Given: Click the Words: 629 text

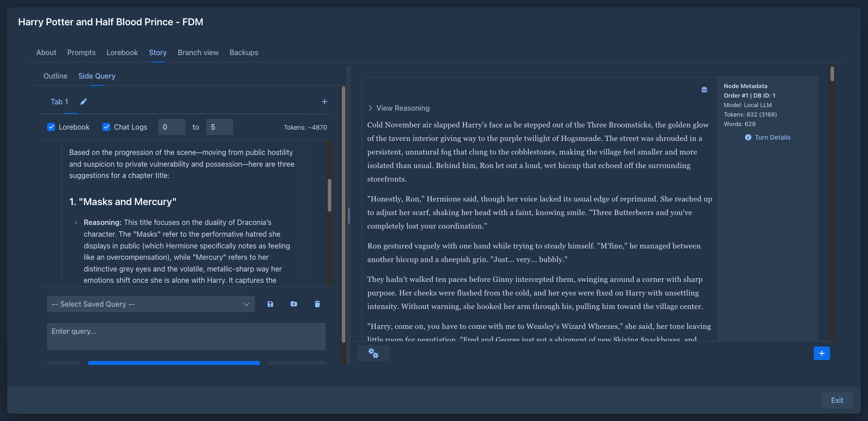Looking at the screenshot, I should coord(740,124).
